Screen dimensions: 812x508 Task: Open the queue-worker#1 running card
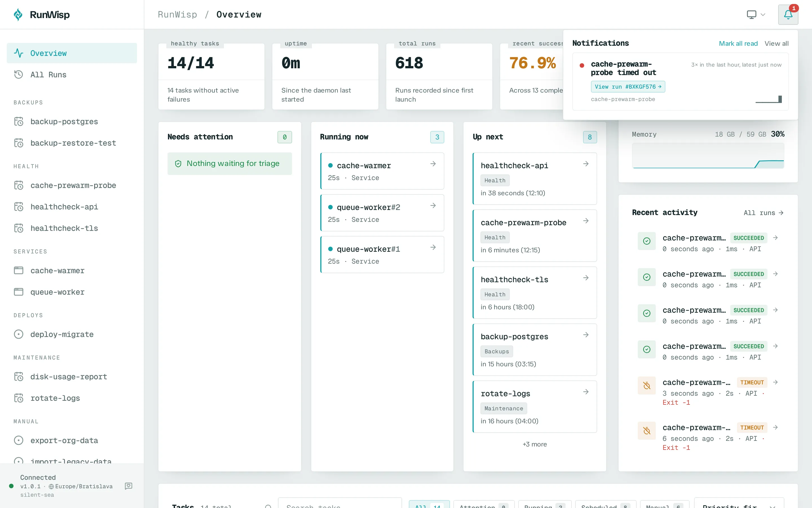click(382, 255)
